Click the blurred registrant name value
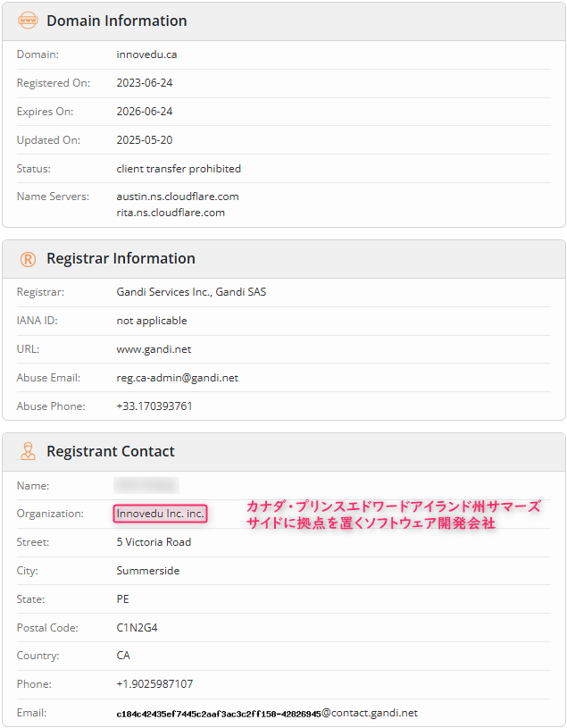 pyautogui.click(x=146, y=485)
